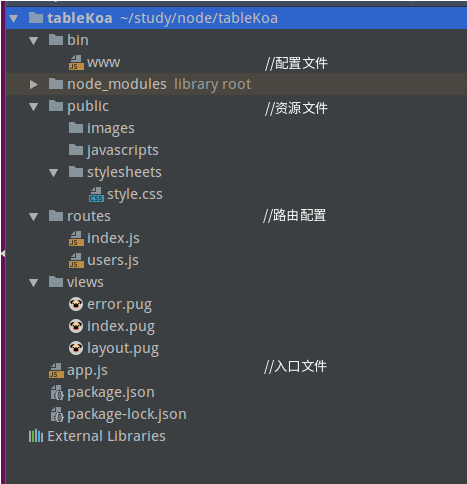
Task: Select the www file name
Action: click(x=104, y=62)
